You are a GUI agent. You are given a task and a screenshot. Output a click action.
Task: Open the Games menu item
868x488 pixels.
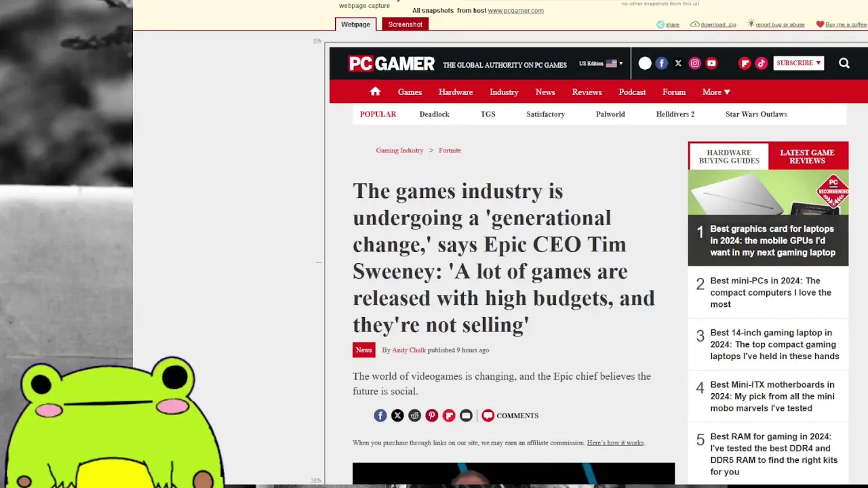[410, 92]
